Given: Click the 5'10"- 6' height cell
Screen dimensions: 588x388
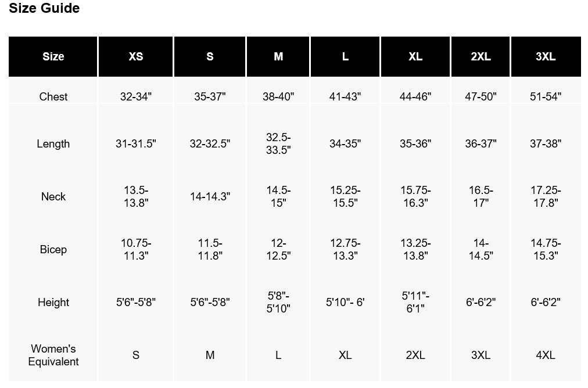Looking at the screenshot, I should pos(345,303).
